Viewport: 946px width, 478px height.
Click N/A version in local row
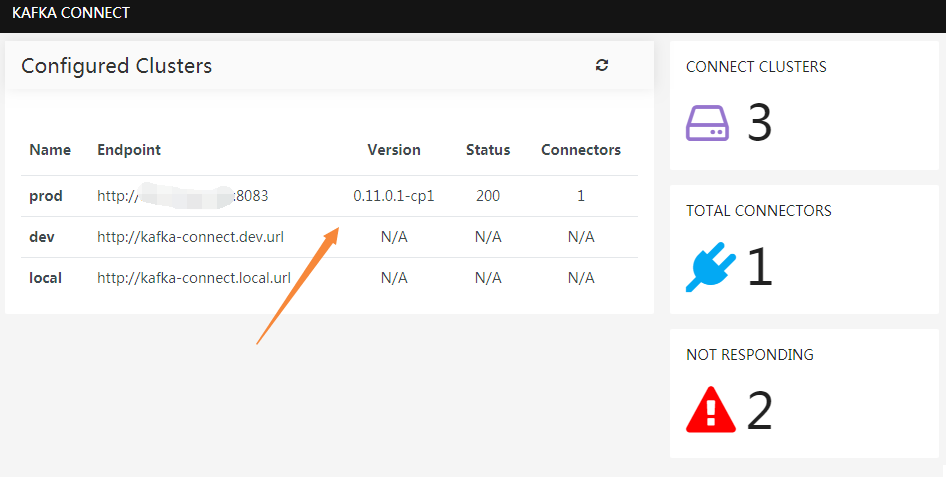pyautogui.click(x=394, y=278)
